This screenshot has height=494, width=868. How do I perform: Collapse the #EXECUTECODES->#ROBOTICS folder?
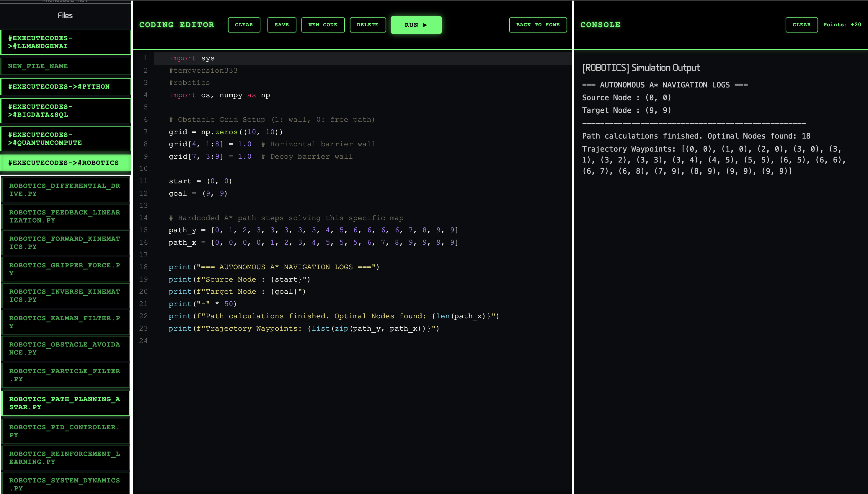(x=66, y=163)
